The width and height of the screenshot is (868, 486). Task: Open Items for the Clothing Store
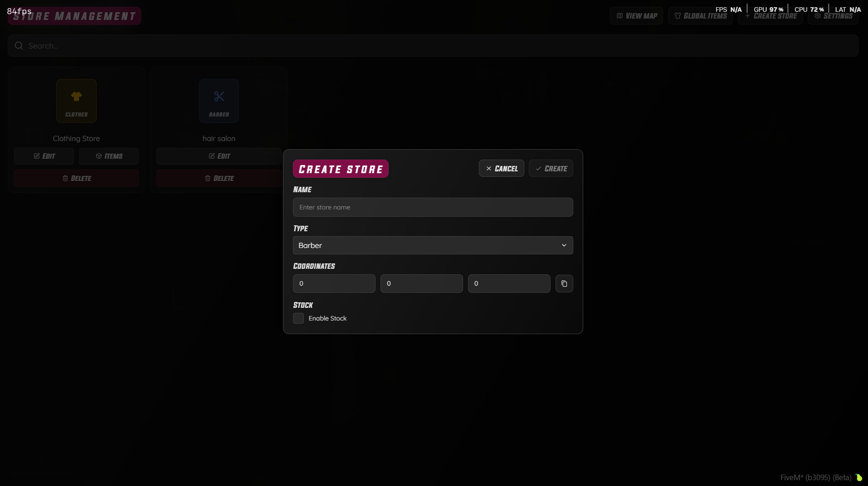tap(109, 156)
